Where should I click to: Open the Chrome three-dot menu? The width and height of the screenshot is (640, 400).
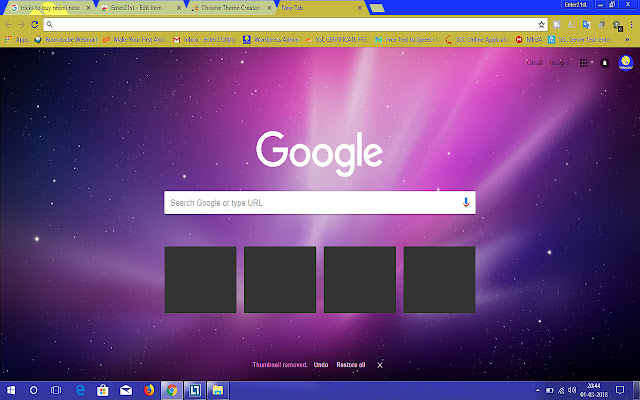[631, 24]
